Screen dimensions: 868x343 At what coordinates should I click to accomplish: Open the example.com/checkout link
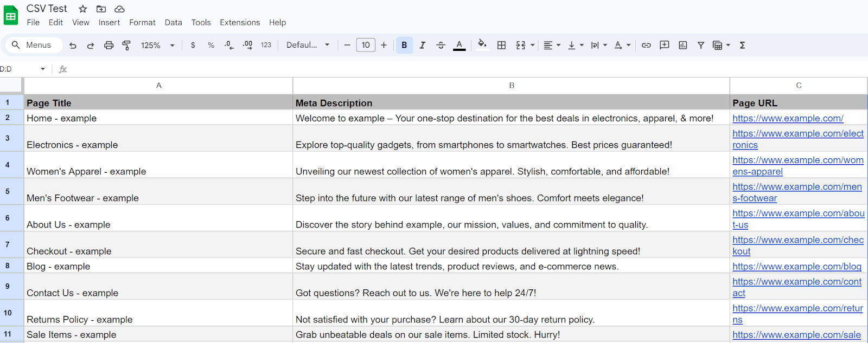tap(798, 245)
